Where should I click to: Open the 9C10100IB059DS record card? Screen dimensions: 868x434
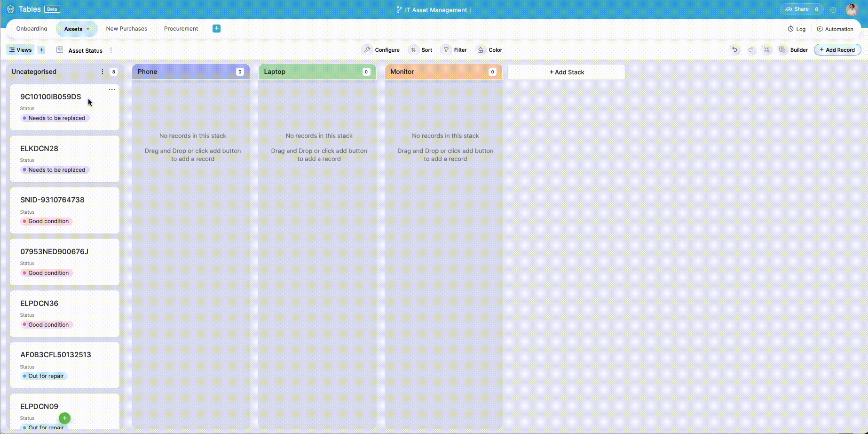[64, 107]
